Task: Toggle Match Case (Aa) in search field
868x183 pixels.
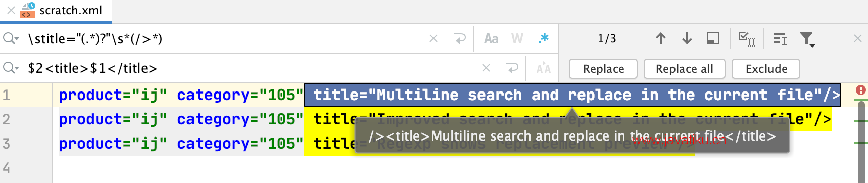Action: point(491,39)
